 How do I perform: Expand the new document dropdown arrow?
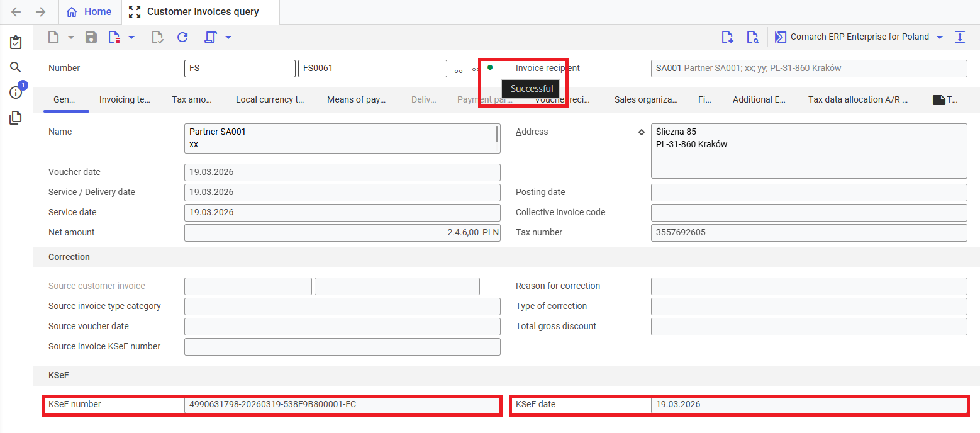71,37
